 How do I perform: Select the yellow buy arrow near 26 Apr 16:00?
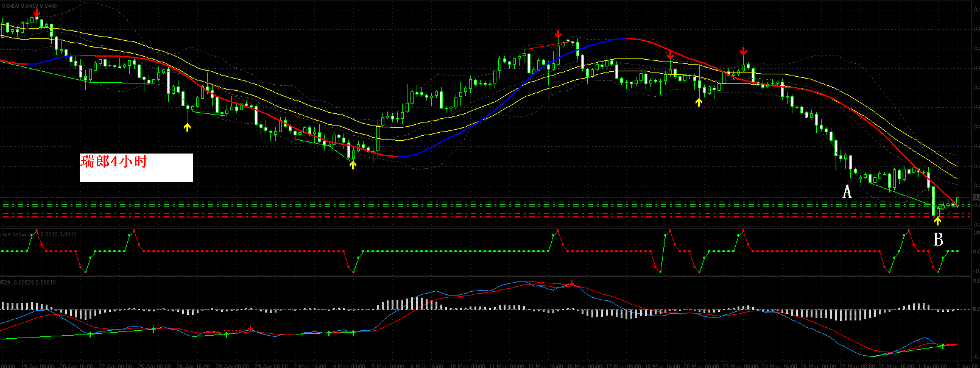click(x=187, y=127)
